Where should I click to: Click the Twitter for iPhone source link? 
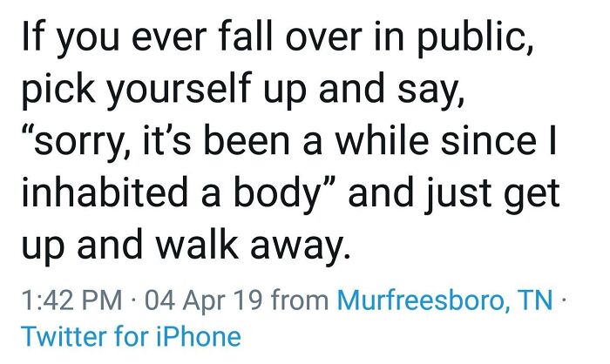pos(129,334)
